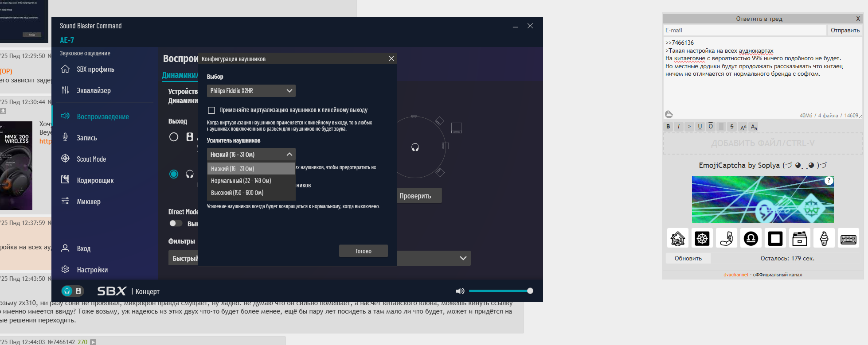Toggle the Direct Mode switch
This screenshot has height=345, width=868.
coord(176,223)
